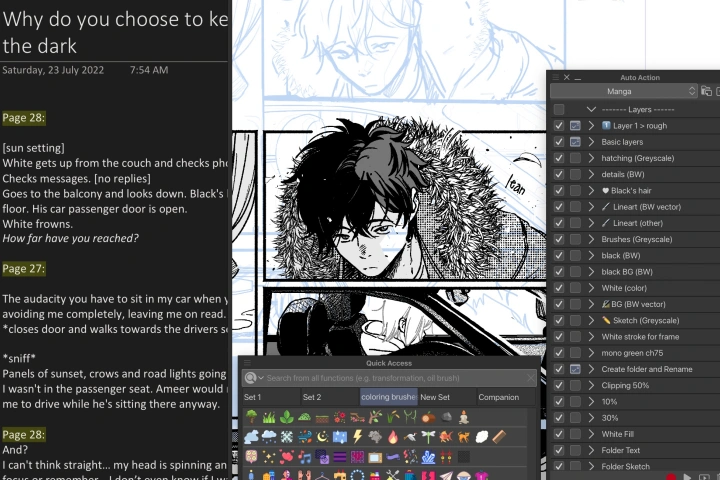
Task: Toggle the dialog setting box for Basic layers
Action: (575, 141)
